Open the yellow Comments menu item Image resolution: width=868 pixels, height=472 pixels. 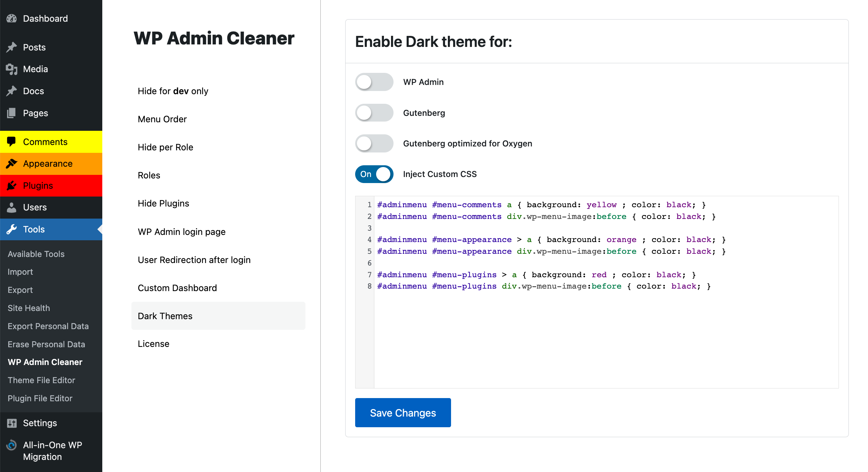51,142
